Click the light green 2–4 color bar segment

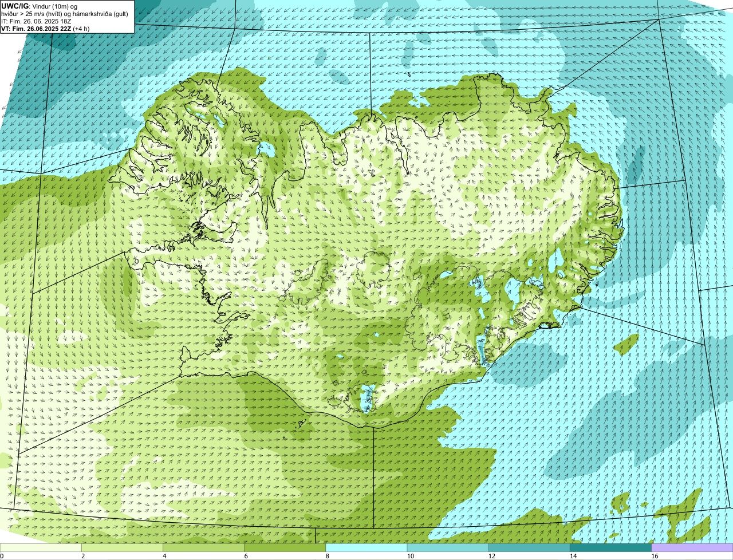(123, 547)
